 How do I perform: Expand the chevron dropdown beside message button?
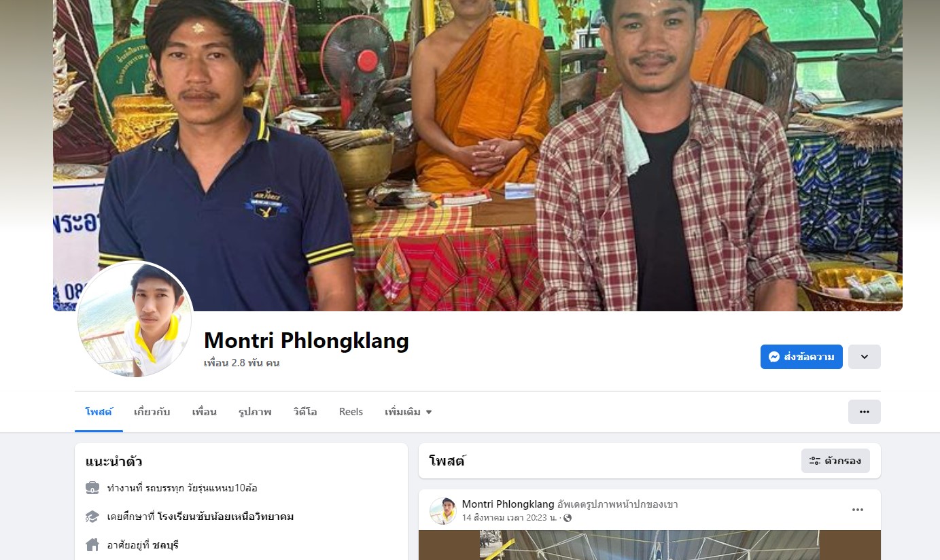pyautogui.click(x=864, y=357)
